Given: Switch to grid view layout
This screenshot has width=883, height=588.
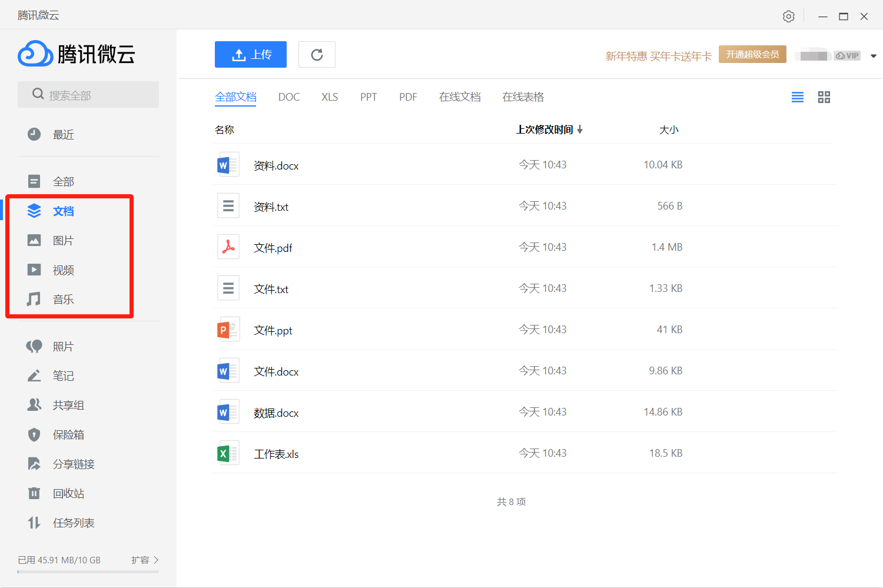Looking at the screenshot, I should pos(824,97).
